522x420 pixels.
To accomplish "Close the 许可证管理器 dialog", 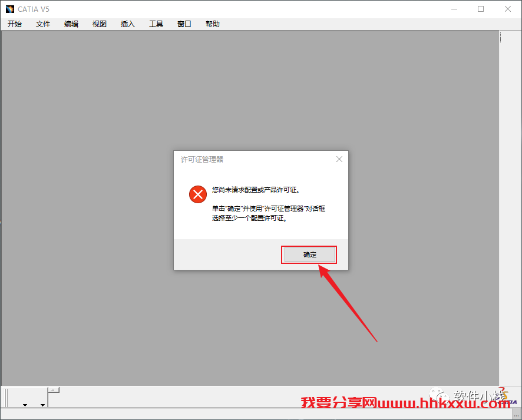I will 339,159.
